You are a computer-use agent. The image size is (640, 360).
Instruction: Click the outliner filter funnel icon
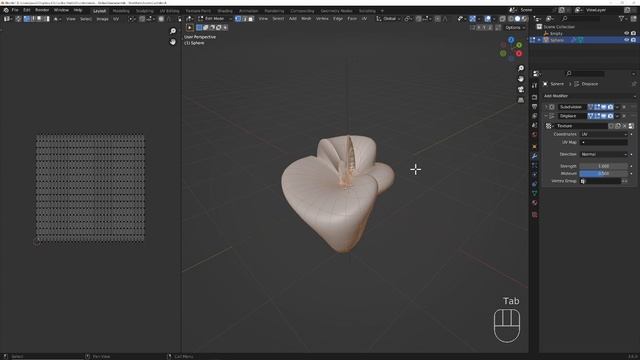click(621, 19)
